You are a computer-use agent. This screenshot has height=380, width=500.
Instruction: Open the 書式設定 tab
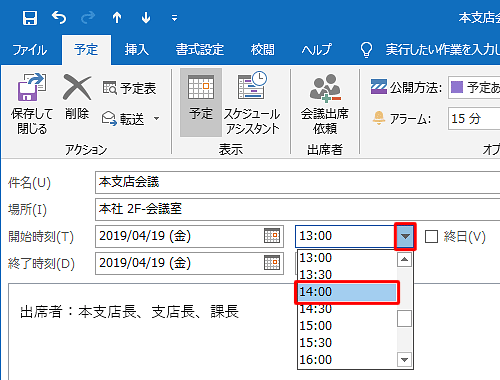coord(200,50)
